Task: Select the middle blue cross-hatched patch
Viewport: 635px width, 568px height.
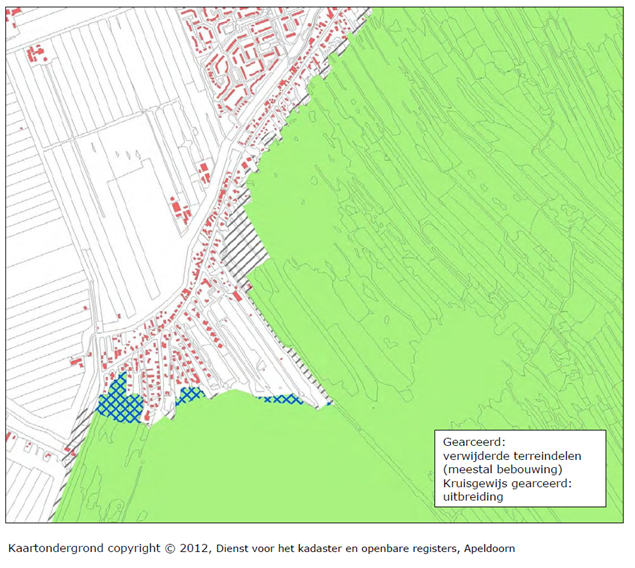Action: (x=190, y=396)
